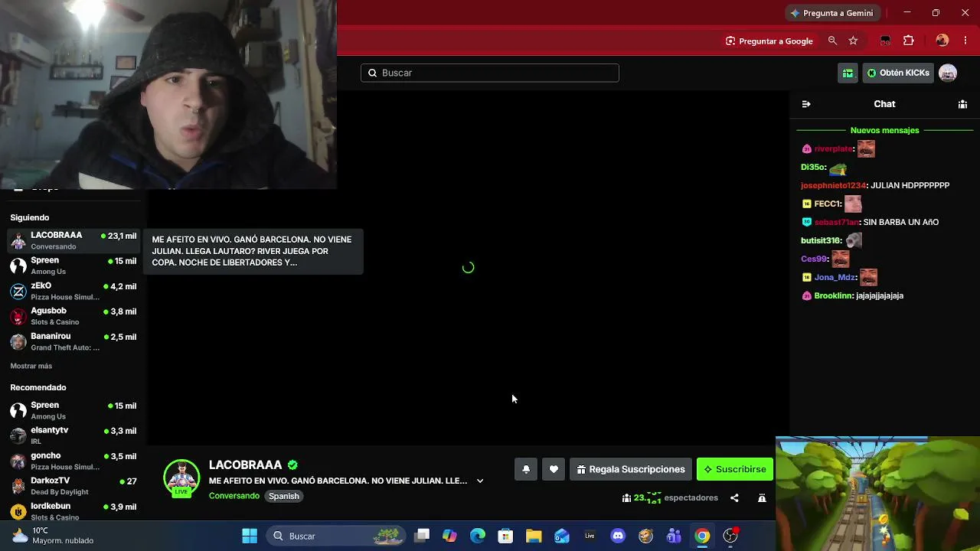The width and height of the screenshot is (980, 551).
Task: Click the Obtén KICKs button
Action: point(898,73)
